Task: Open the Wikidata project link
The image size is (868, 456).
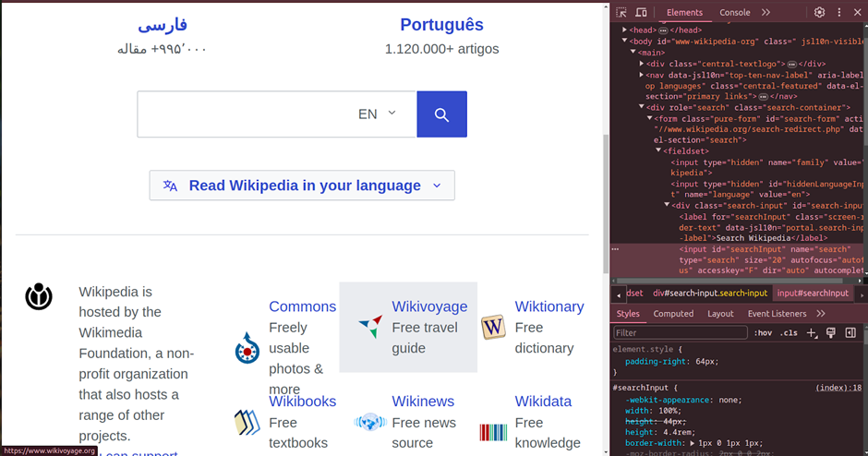Action: click(543, 402)
